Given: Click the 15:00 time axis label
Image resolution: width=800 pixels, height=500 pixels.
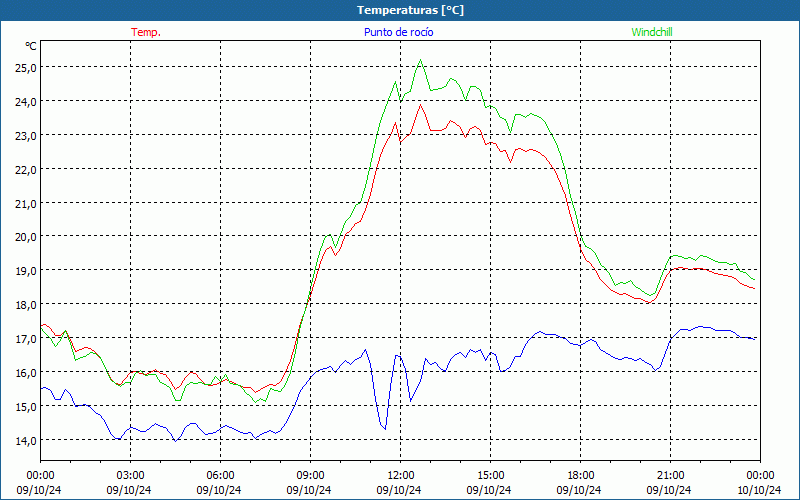Looking at the screenshot, I should point(490,476).
